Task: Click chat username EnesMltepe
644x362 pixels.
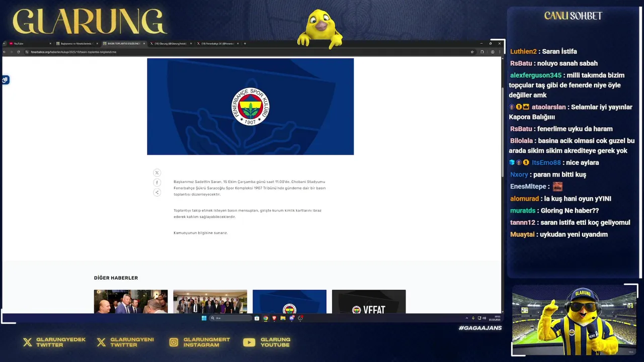Action: 528,187
